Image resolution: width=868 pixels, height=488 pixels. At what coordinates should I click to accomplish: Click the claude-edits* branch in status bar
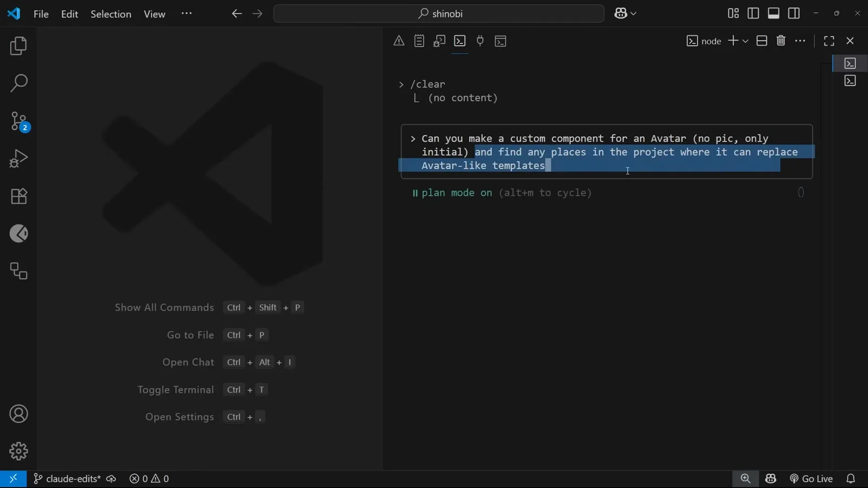pos(67,479)
